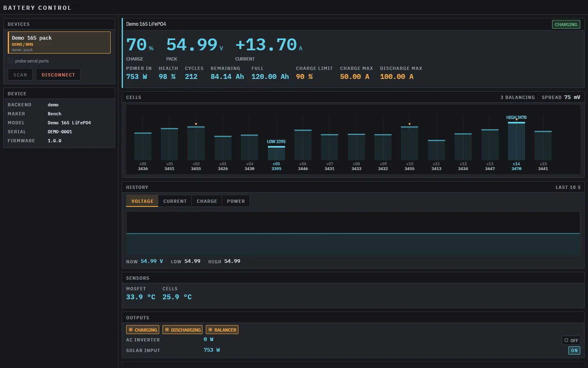Select the ON option for solar input

(x=574, y=350)
